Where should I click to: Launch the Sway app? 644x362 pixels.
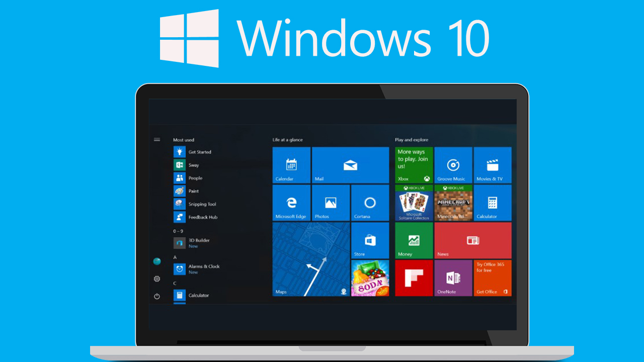tap(187, 165)
